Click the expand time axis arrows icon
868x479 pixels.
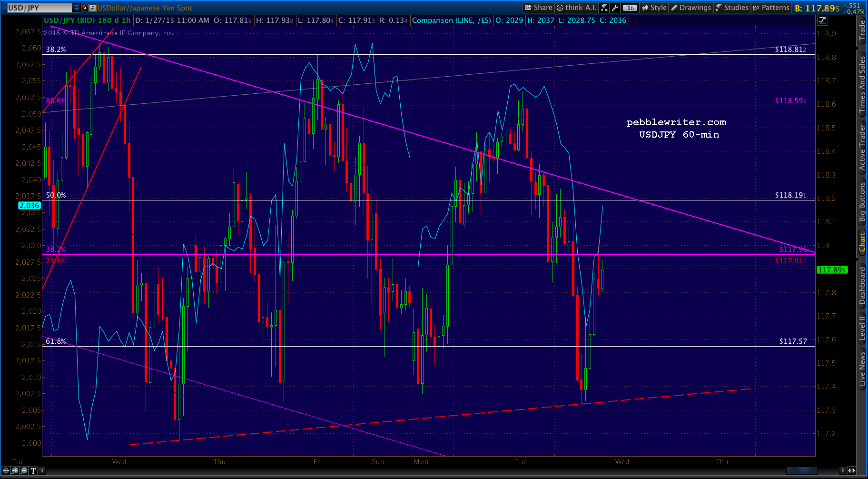[x=851, y=470]
